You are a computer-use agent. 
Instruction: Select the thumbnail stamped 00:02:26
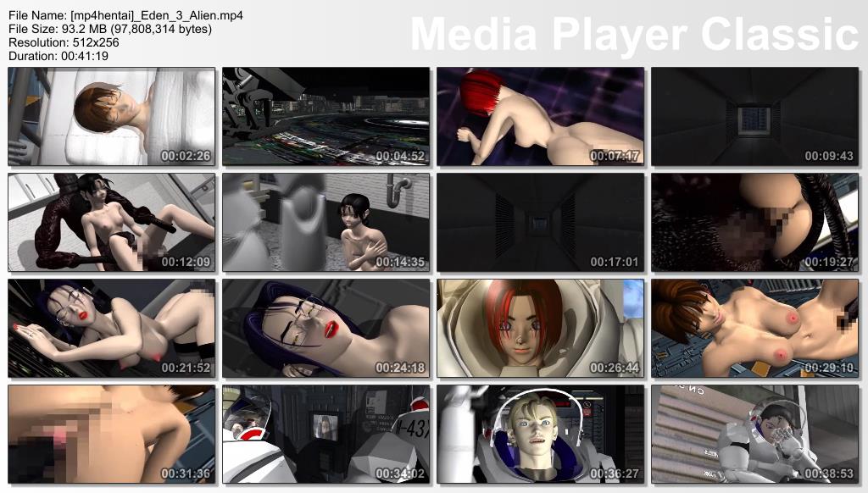pyautogui.click(x=112, y=117)
